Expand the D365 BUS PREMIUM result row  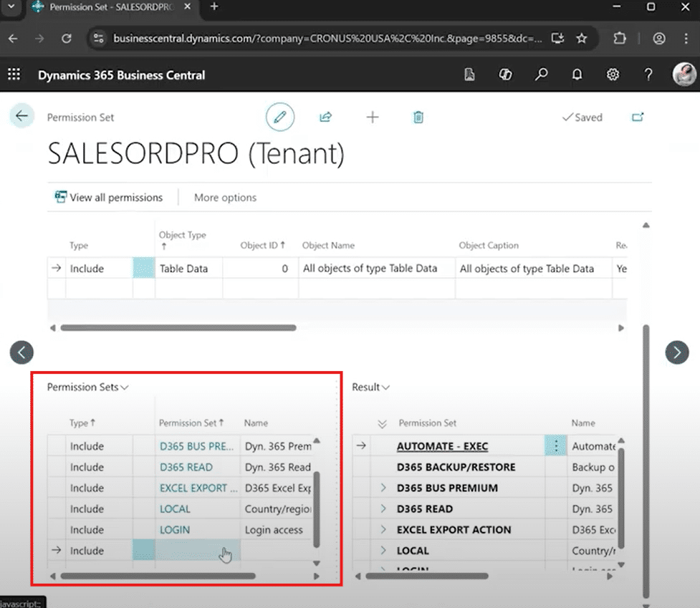point(383,488)
